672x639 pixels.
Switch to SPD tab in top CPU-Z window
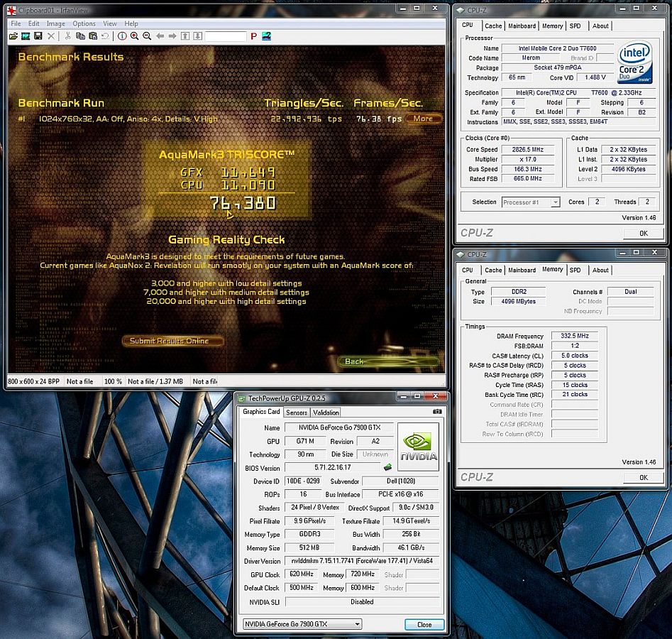point(575,26)
